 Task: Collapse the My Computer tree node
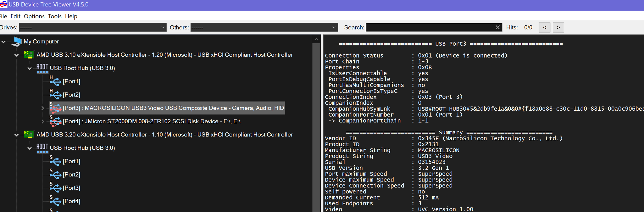tap(3, 42)
